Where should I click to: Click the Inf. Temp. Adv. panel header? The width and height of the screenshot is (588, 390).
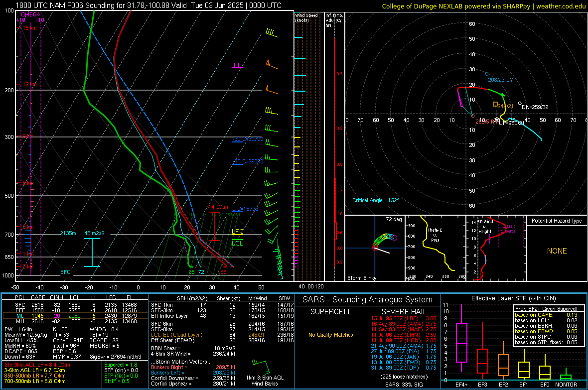334,20
